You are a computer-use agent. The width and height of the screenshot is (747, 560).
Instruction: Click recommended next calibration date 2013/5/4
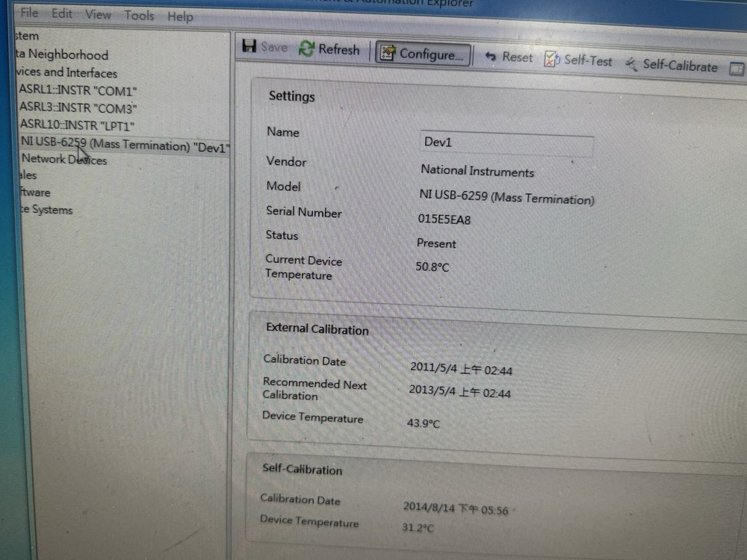(x=459, y=391)
